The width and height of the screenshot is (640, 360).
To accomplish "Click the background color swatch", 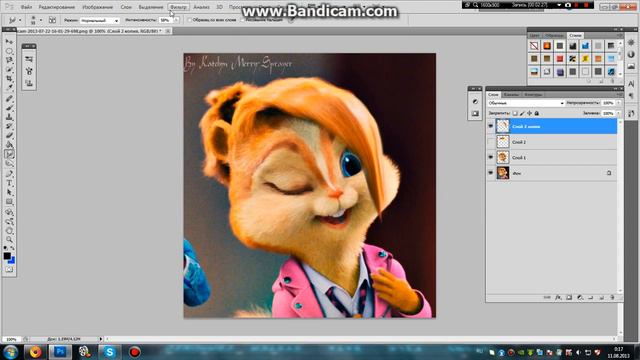I will (x=12, y=260).
